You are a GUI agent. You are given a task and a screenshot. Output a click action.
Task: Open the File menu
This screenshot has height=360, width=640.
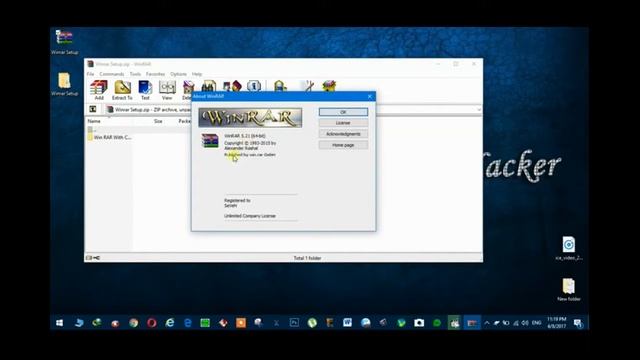[91, 74]
